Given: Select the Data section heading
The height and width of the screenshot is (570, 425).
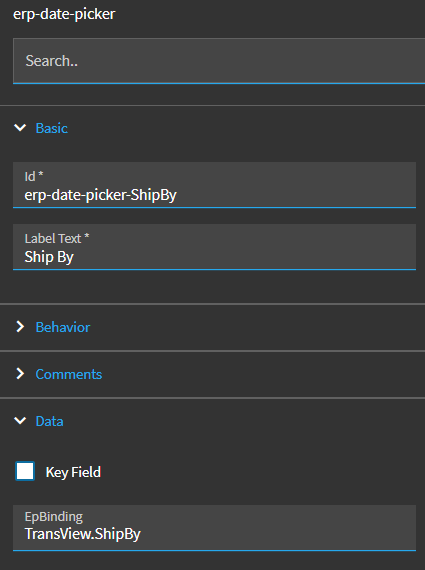Looking at the screenshot, I should click(x=49, y=421).
